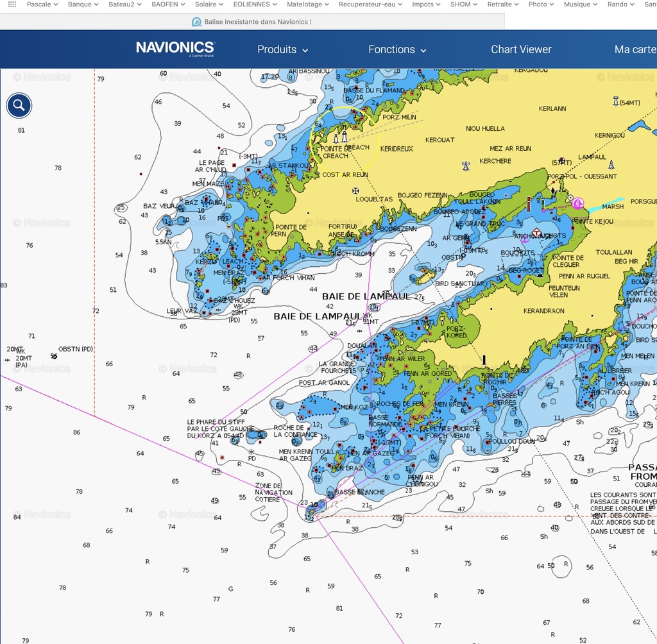
Task: Select the ROCHE DE LA CONFIANCE label
Action: tap(295, 431)
